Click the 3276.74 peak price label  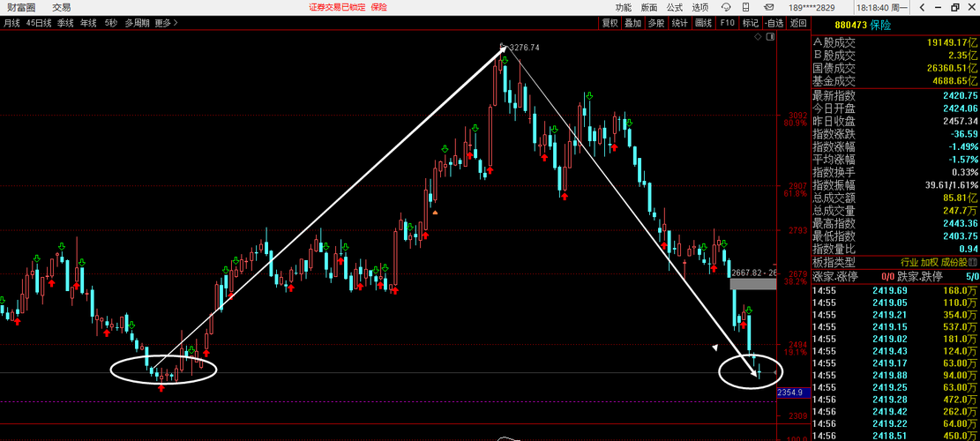[x=524, y=48]
